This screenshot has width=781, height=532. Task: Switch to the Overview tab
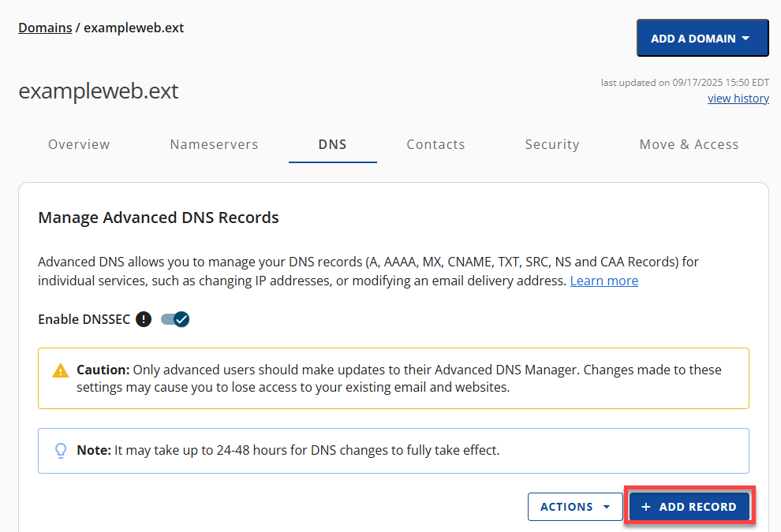pyautogui.click(x=79, y=144)
